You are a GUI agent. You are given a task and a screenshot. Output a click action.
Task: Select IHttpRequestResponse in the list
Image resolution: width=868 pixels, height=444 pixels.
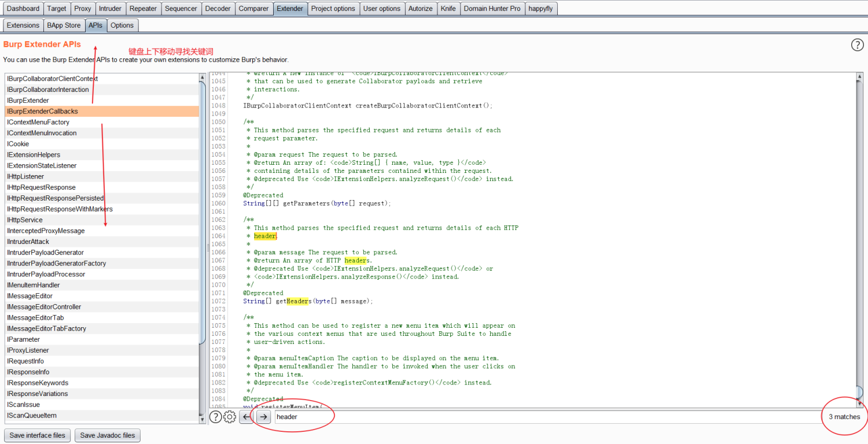tap(102, 187)
